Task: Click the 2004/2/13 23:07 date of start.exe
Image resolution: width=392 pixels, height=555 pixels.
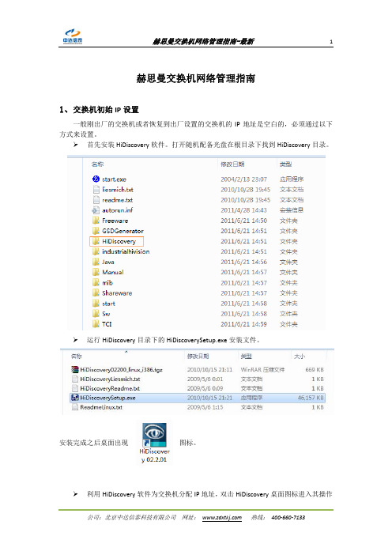Action: [243, 179]
